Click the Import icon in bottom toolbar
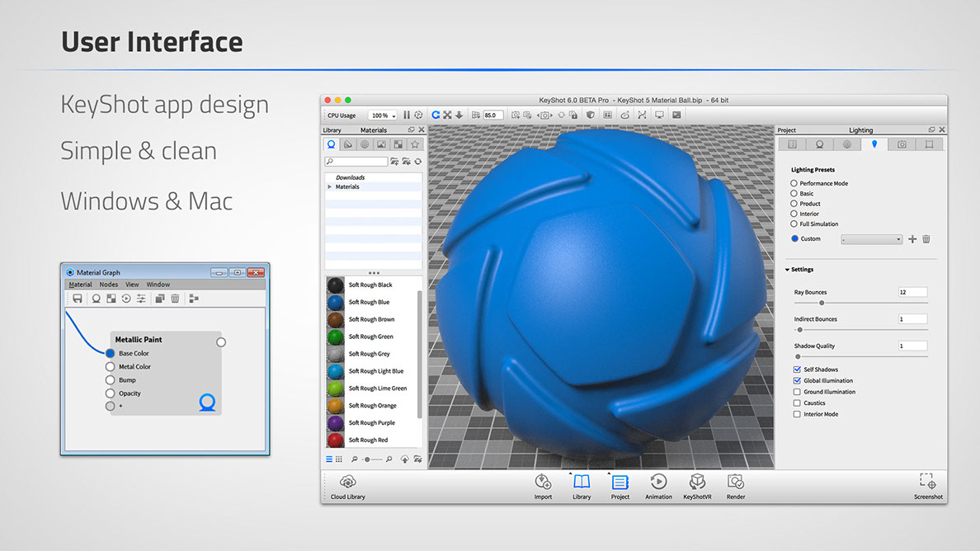Image resolution: width=980 pixels, height=551 pixels. (x=543, y=483)
